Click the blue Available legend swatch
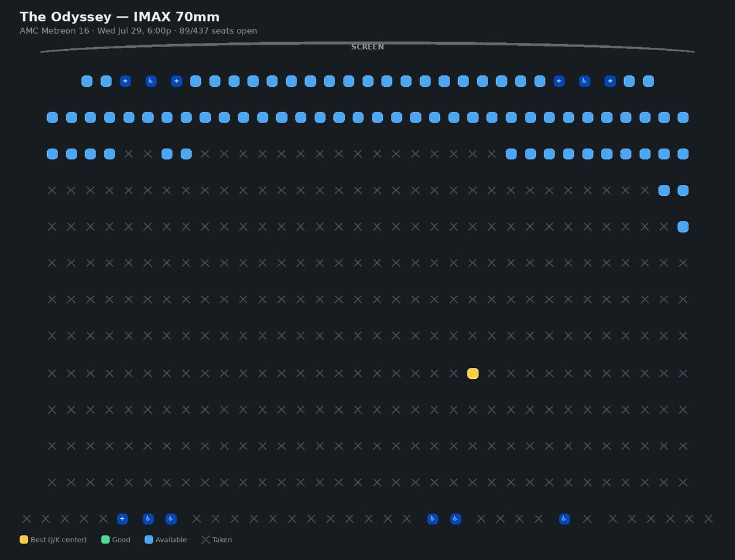Image resolution: width=735 pixels, height=560 pixels. coord(149,540)
